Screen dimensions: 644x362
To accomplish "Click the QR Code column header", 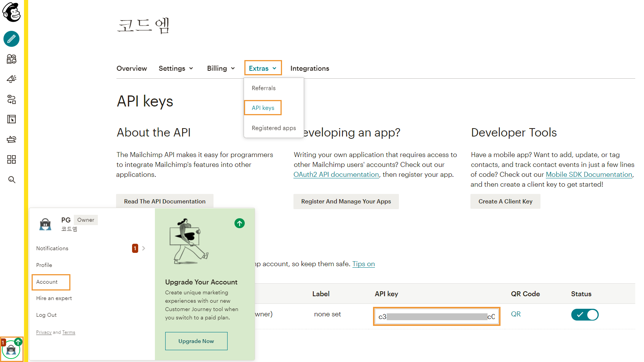I will pos(525,294).
